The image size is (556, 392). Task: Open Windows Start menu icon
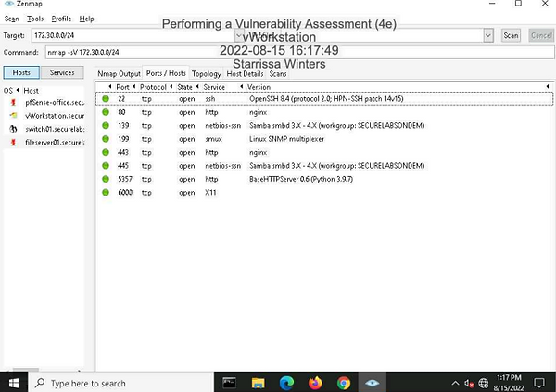coord(14,383)
